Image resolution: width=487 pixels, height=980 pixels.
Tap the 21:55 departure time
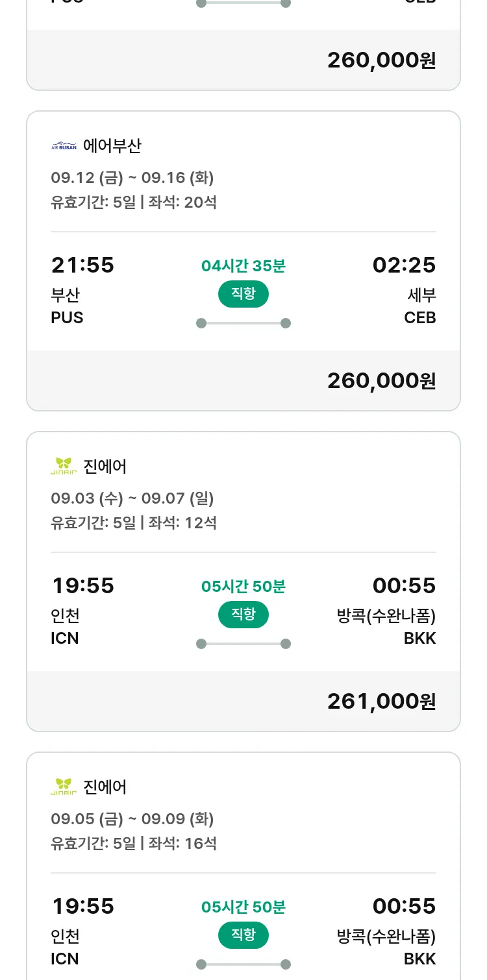click(x=82, y=265)
